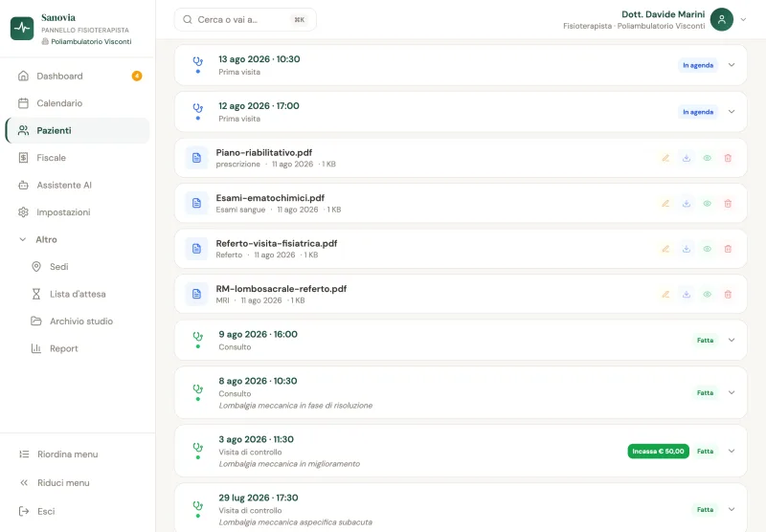
Task: Click file icon of Piano-riabilitativo.pdf
Action: coord(196,158)
